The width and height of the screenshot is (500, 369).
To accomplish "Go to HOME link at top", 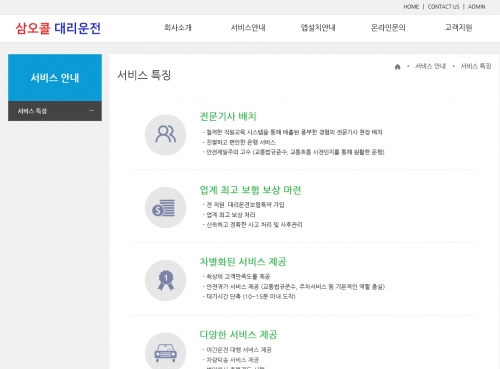I will [x=411, y=7].
